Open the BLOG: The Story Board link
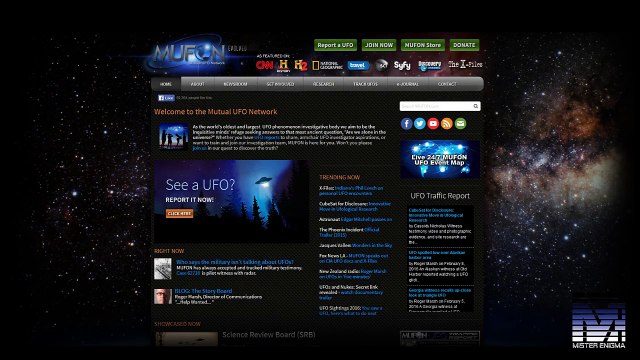 pyautogui.click(x=204, y=291)
